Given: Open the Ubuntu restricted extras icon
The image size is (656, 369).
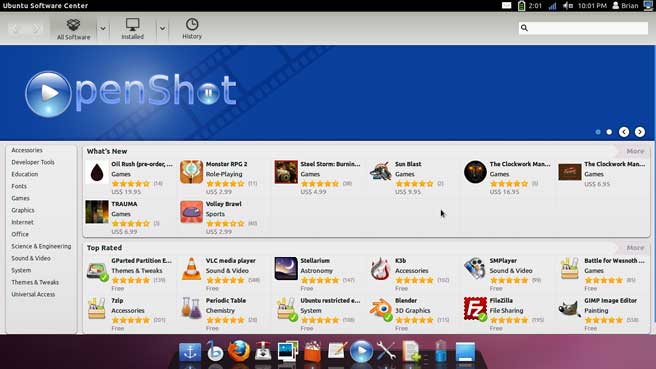Looking at the screenshot, I should [x=287, y=310].
